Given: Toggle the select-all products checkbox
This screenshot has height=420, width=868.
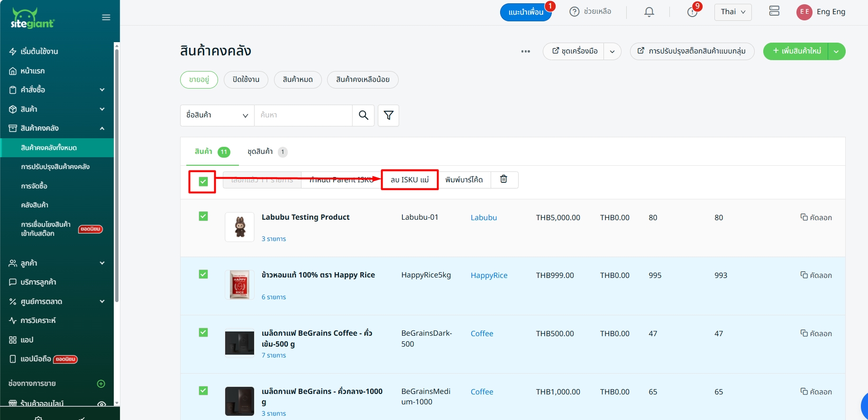Looking at the screenshot, I should pos(203,181).
